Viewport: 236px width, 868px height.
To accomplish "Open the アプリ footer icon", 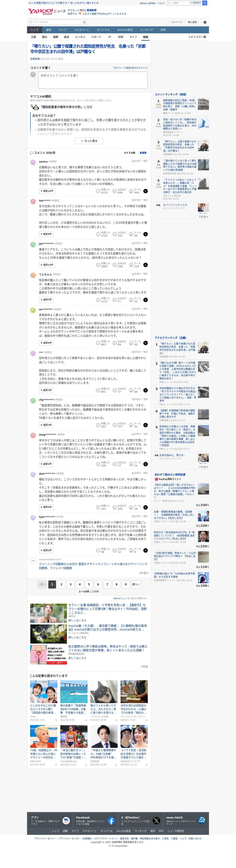I will click(66, 821).
